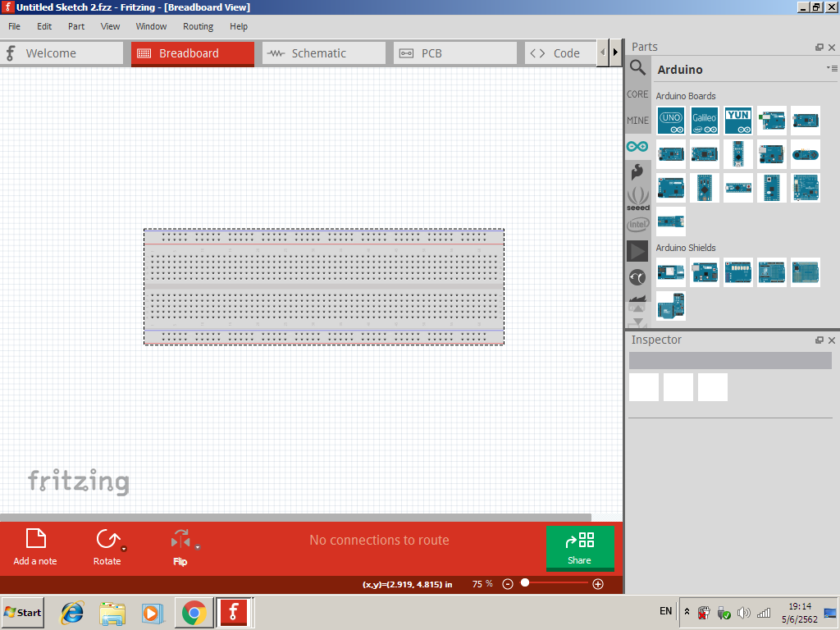This screenshot has width=840, height=630.
Task: Click the horizontal canvas scrollbar
Action: click(x=295, y=518)
